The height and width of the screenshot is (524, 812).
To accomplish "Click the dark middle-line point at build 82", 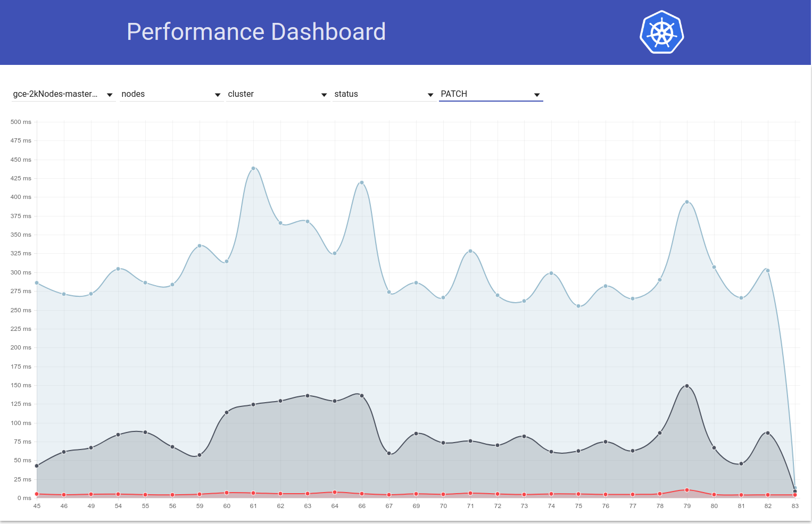I will click(x=768, y=433).
